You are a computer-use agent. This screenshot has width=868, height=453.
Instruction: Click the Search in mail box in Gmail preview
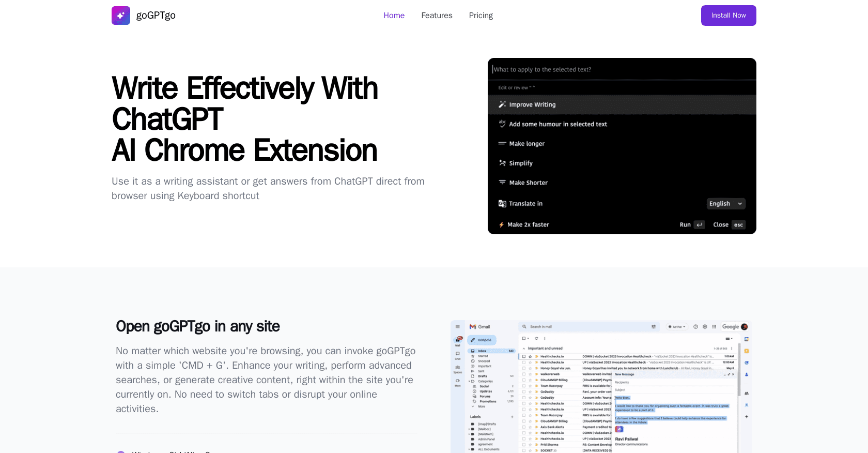click(589, 327)
